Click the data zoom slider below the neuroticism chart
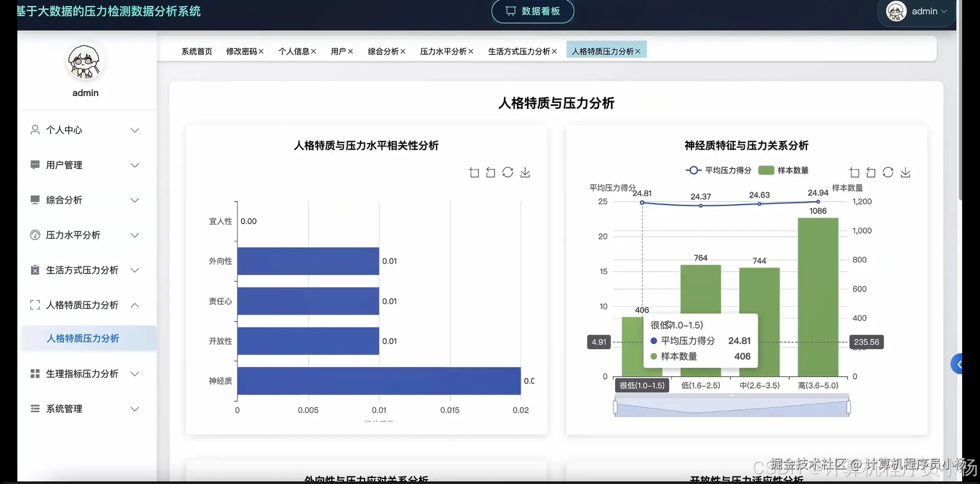The width and height of the screenshot is (980, 484). pos(731,407)
